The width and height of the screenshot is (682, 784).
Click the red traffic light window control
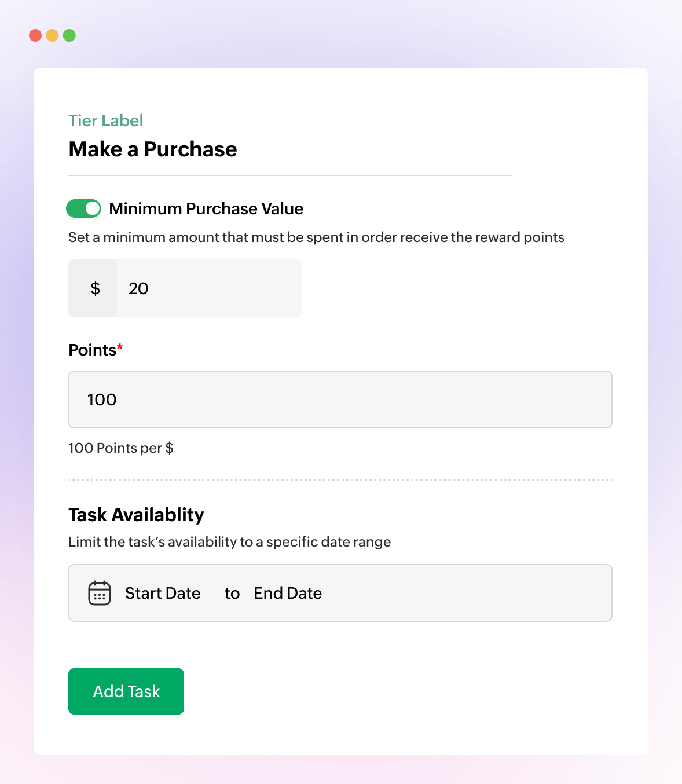(x=36, y=35)
